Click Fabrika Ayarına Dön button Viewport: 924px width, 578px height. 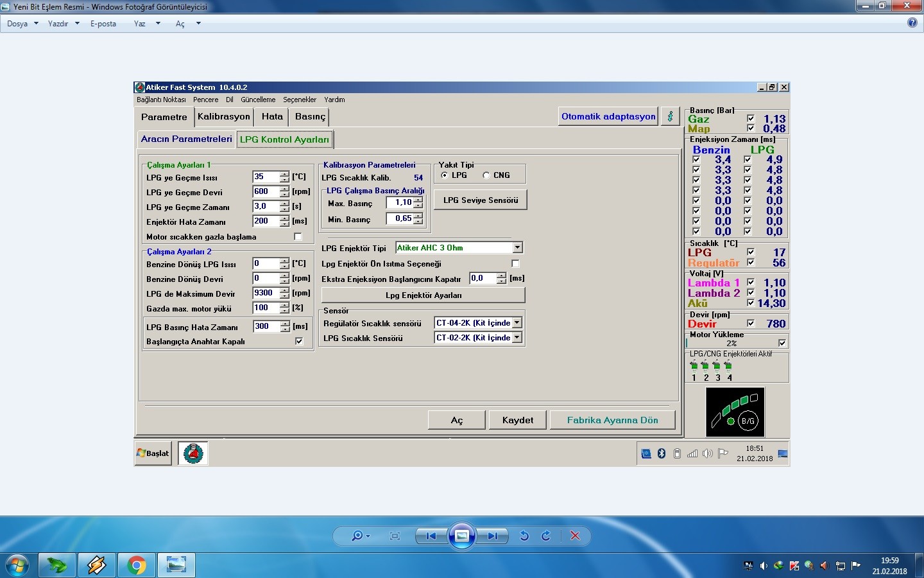coord(613,420)
